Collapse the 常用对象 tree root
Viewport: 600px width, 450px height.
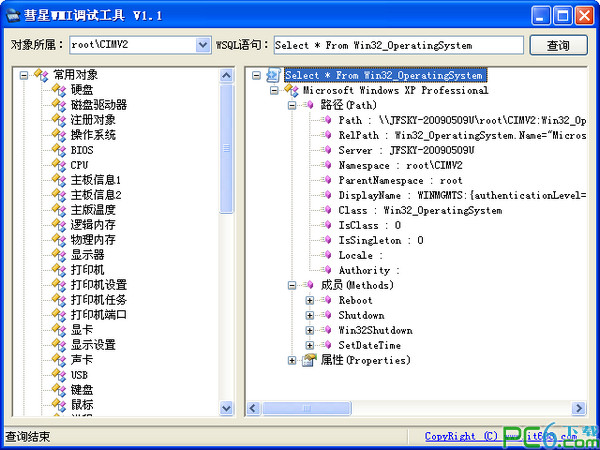point(24,75)
